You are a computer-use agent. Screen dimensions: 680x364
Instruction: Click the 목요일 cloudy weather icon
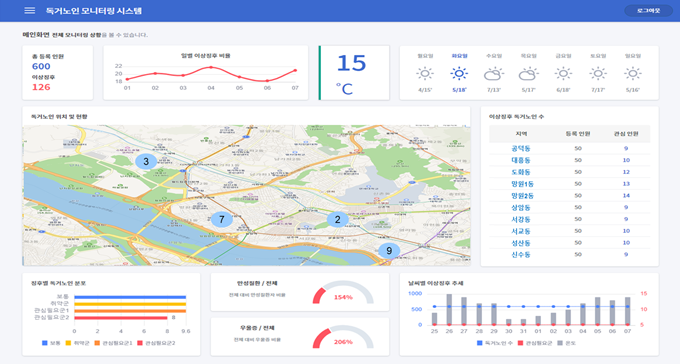(x=528, y=74)
